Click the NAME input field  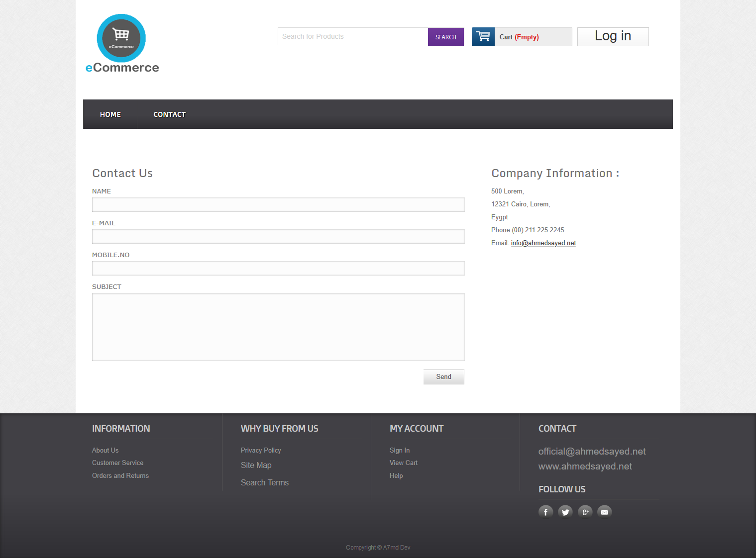(278, 204)
